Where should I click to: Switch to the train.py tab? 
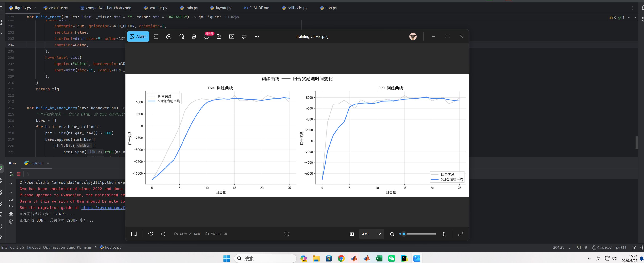pyautogui.click(x=189, y=8)
